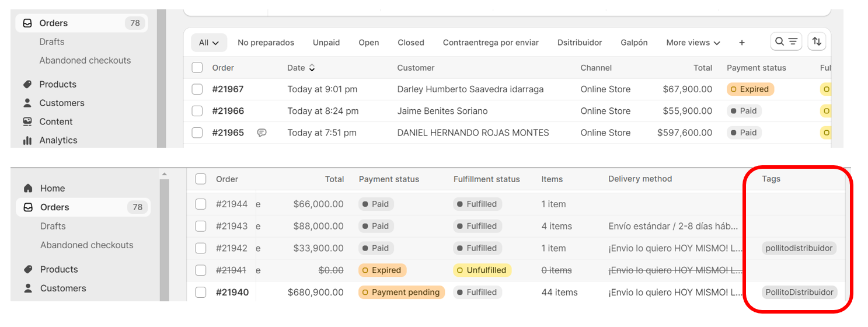Open order #21943 link
Image resolution: width=868 pixels, height=327 pixels.
[232, 226]
